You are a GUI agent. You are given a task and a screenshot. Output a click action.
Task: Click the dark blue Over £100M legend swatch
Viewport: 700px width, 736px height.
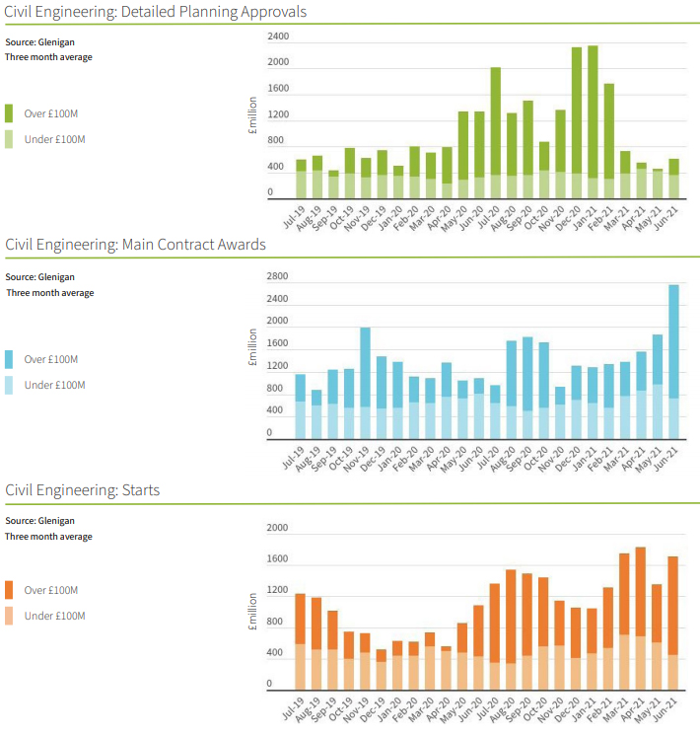point(10,359)
